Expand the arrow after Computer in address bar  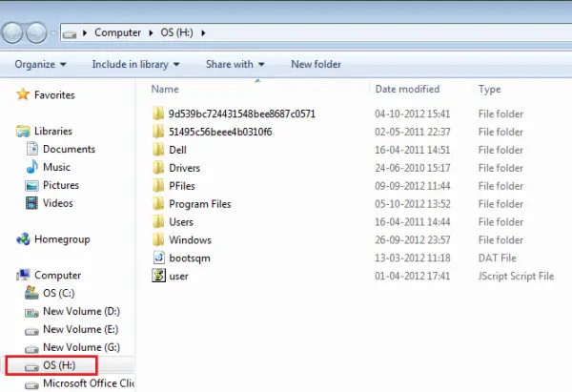(151, 32)
